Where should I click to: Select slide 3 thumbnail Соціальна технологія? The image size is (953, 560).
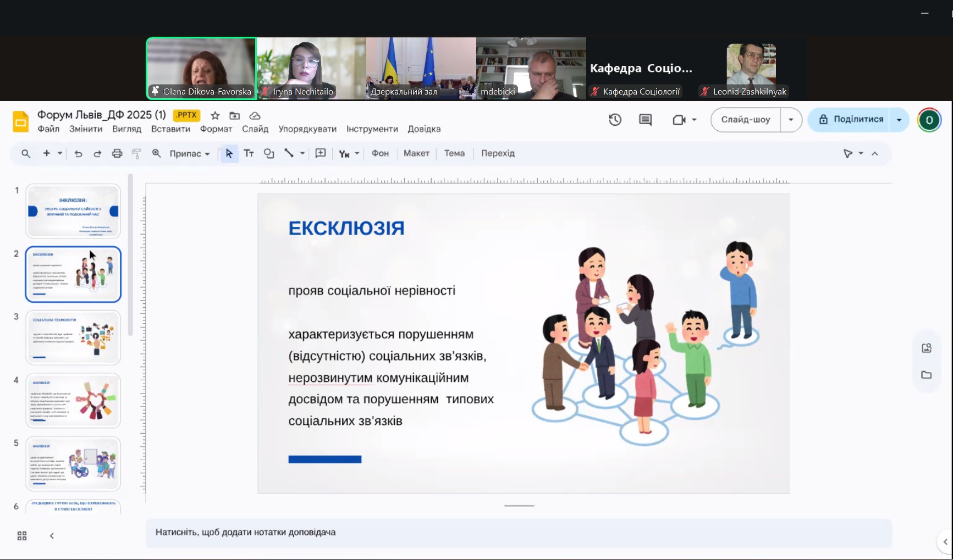point(73,337)
